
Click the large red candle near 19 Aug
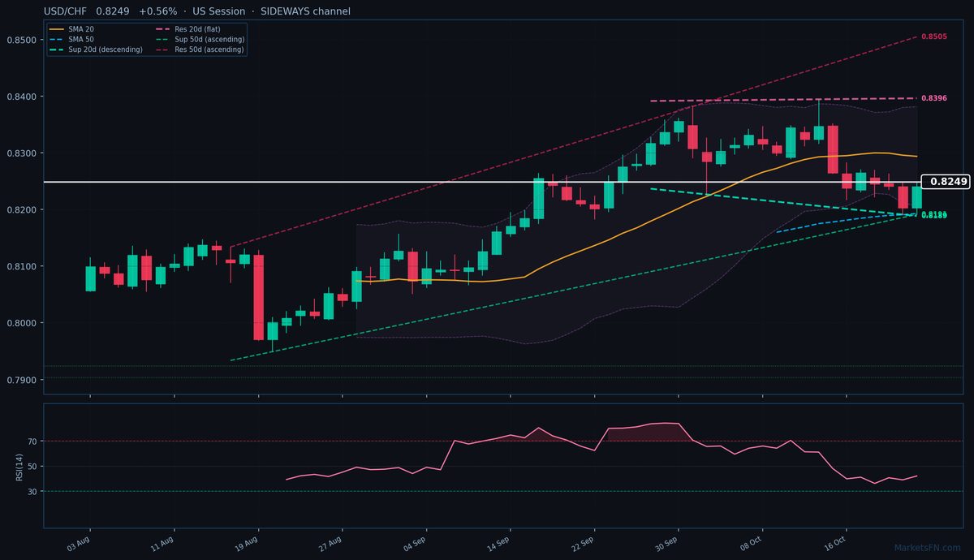click(258, 297)
